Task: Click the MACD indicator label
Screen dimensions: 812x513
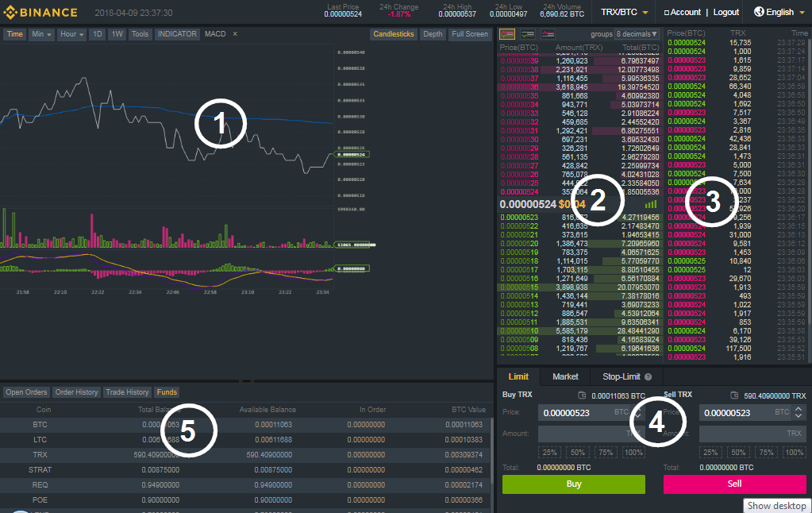Action: (x=215, y=33)
